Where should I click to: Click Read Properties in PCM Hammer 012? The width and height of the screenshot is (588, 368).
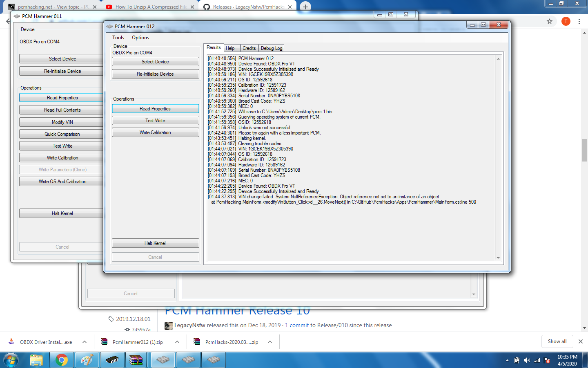pyautogui.click(x=155, y=109)
